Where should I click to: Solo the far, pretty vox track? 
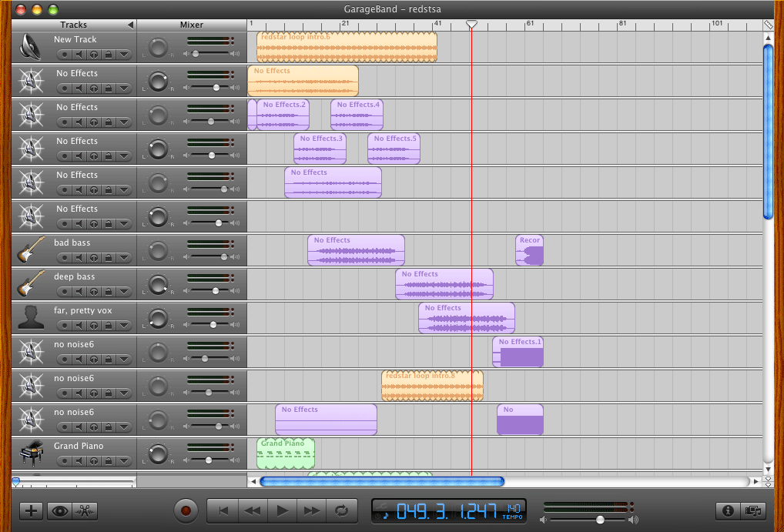pos(94,326)
